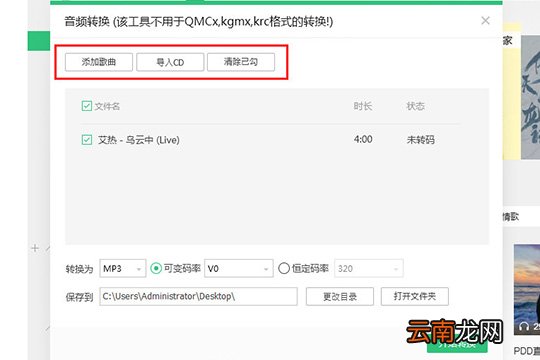
Task: Open the V0 variable bitrate dropdown
Action: pyautogui.click(x=239, y=268)
